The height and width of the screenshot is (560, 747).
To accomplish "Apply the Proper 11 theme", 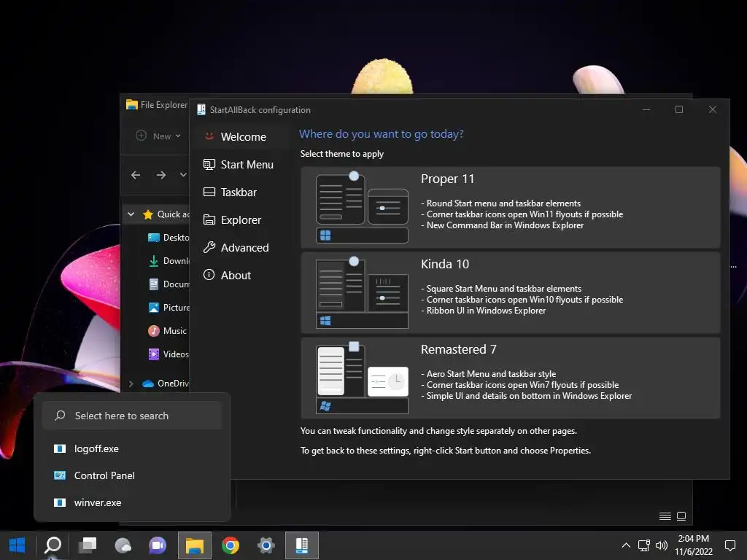I will click(510, 207).
